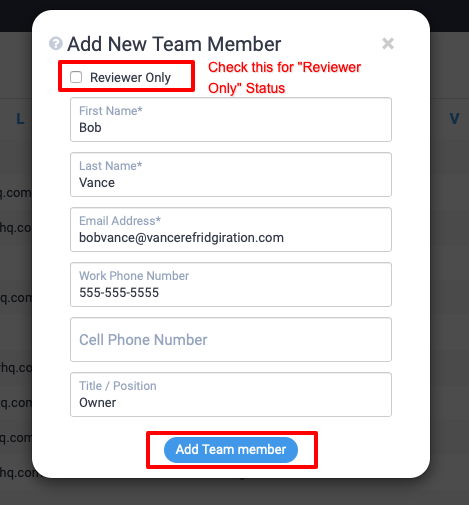This screenshot has height=505, width=469.
Task: Enable the Reviewer Only checkbox
Action: click(76, 77)
